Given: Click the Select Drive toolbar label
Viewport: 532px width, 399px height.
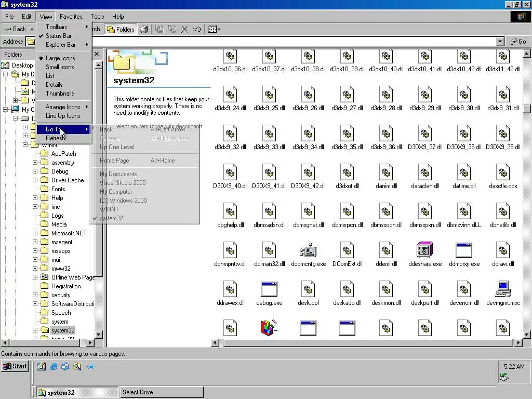Looking at the screenshot, I should pos(138,392).
